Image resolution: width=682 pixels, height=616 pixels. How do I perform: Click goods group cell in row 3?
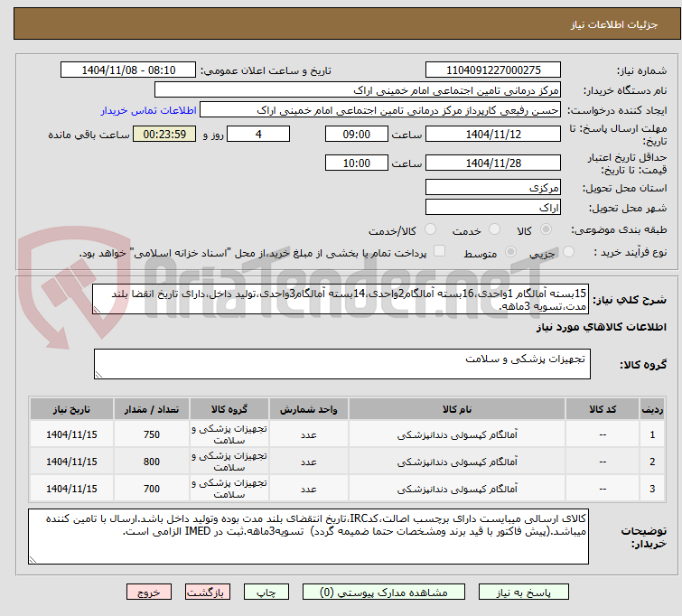[229, 489]
